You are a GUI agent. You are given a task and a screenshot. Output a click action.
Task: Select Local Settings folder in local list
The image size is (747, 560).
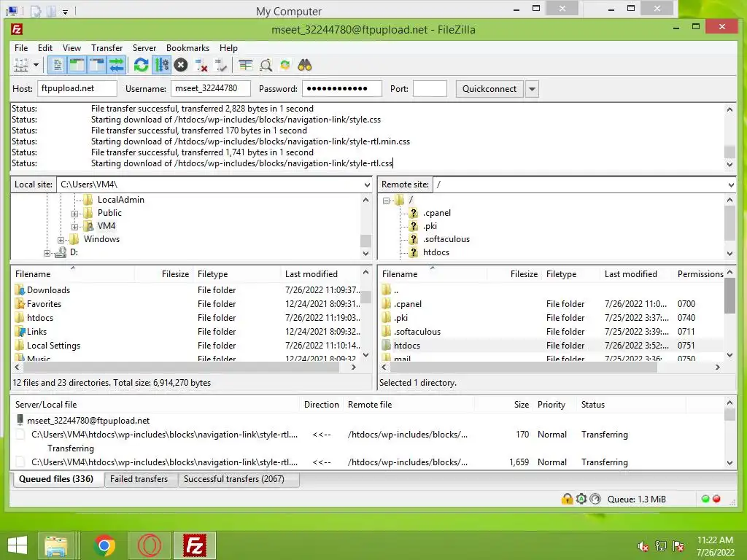pyautogui.click(x=53, y=345)
